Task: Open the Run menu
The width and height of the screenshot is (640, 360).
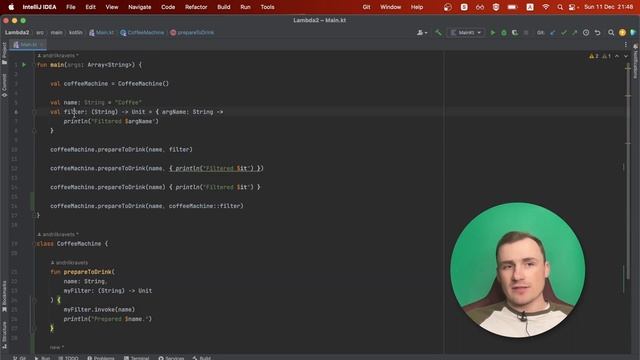Action: click(x=245, y=7)
